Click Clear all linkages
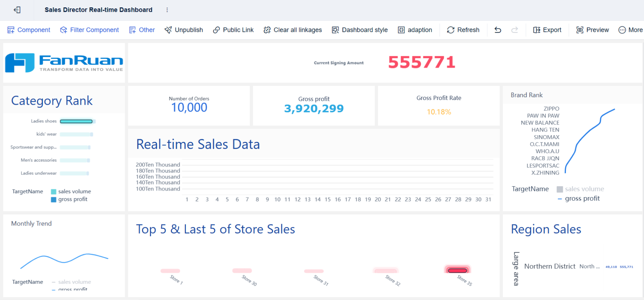Screen dimensions: 644x300 point(293,30)
